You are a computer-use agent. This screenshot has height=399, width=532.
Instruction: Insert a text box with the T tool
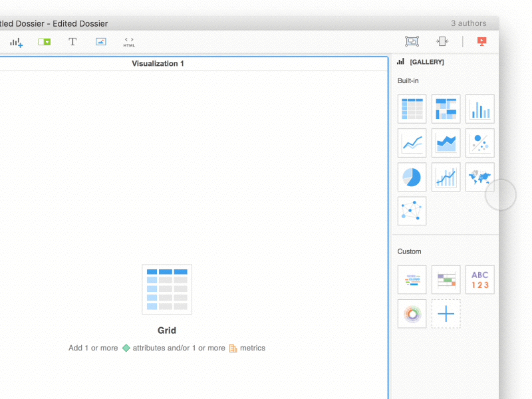(72, 42)
